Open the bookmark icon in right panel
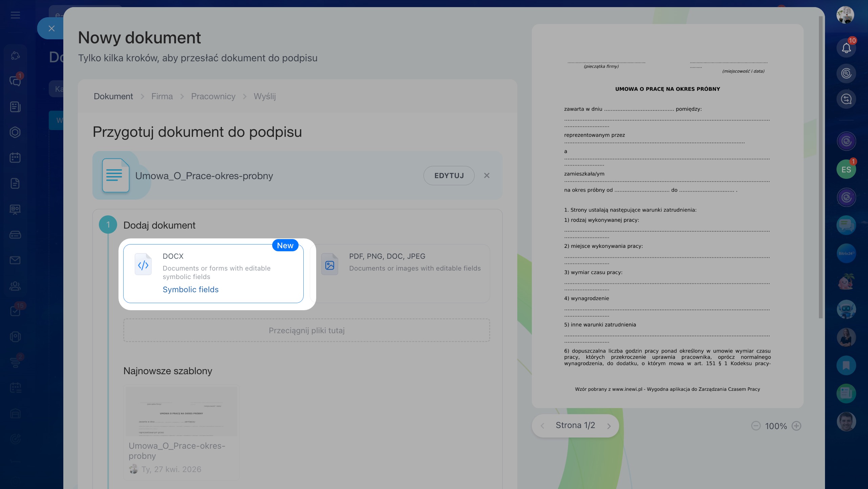The width and height of the screenshot is (868, 489). tap(846, 365)
